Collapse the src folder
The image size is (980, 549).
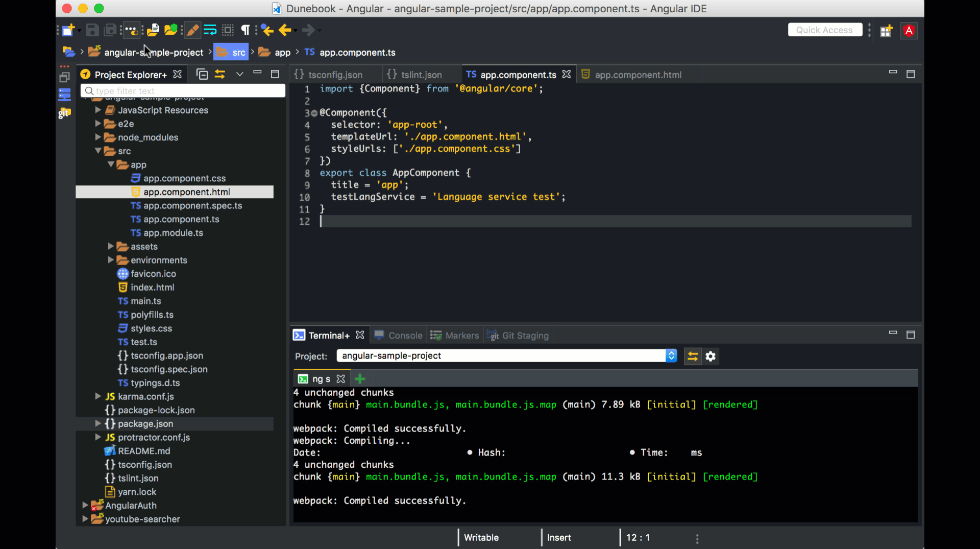(x=98, y=151)
